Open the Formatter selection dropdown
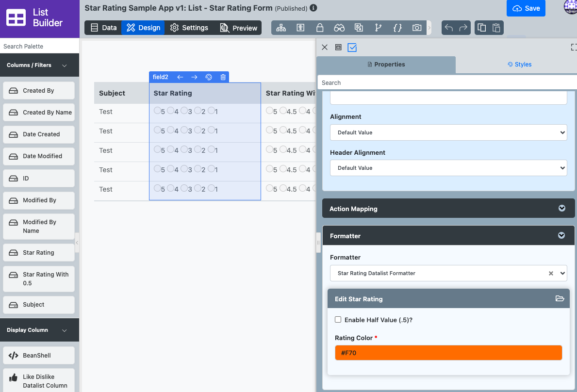This screenshot has width=577, height=392. click(x=448, y=273)
